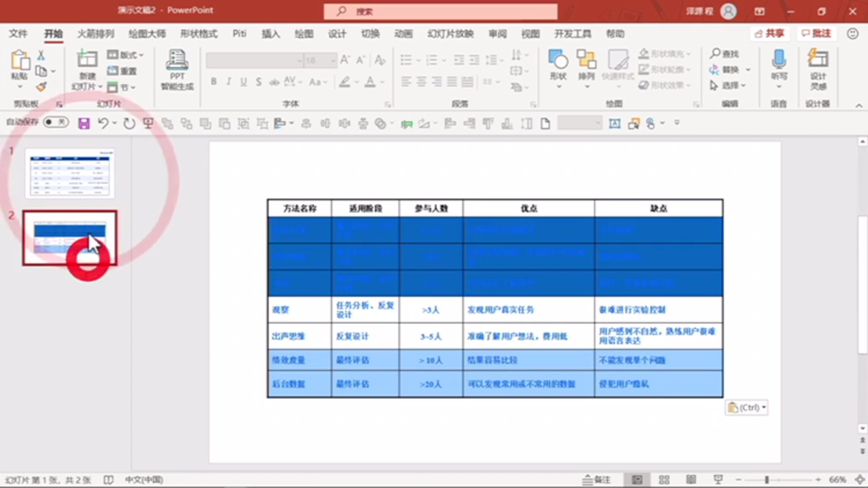Click the Clear Formatting icon
Image resolution: width=868 pixels, height=488 pixels.
380,60
